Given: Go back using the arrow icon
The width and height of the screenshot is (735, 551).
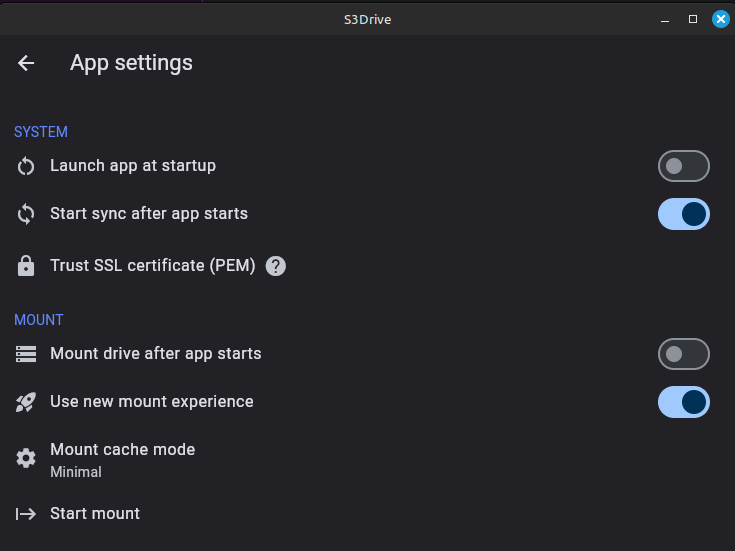Looking at the screenshot, I should click(x=26, y=63).
